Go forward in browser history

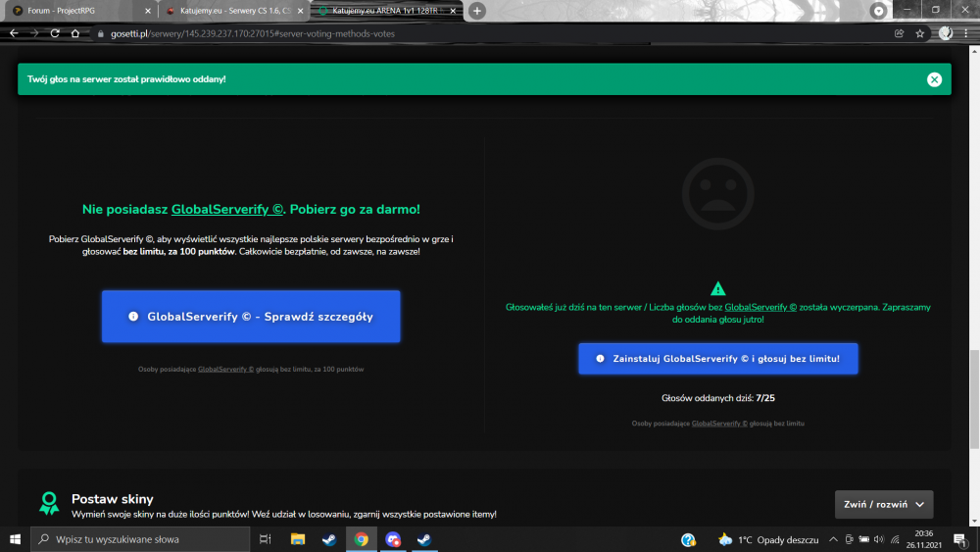(34, 33)
